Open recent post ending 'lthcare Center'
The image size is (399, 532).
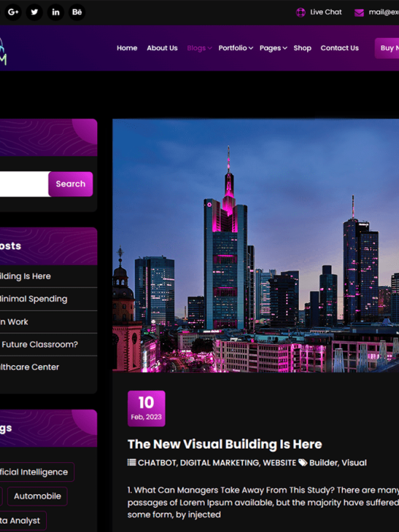30,367
